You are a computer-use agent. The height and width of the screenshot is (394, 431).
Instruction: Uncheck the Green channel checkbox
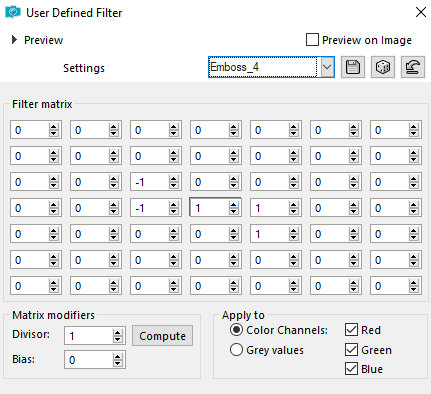click(x=351, y=350)
